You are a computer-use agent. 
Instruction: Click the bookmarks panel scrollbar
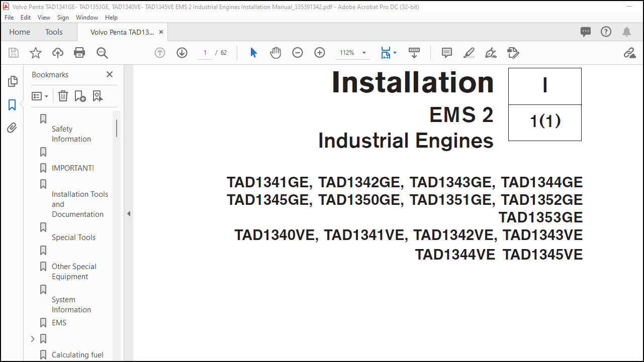[117, 128]
